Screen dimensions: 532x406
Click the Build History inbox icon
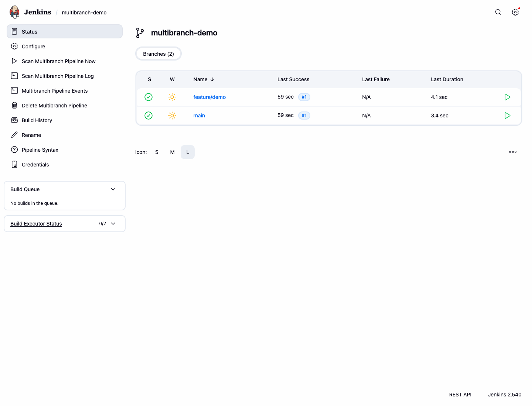pos(14,120)
